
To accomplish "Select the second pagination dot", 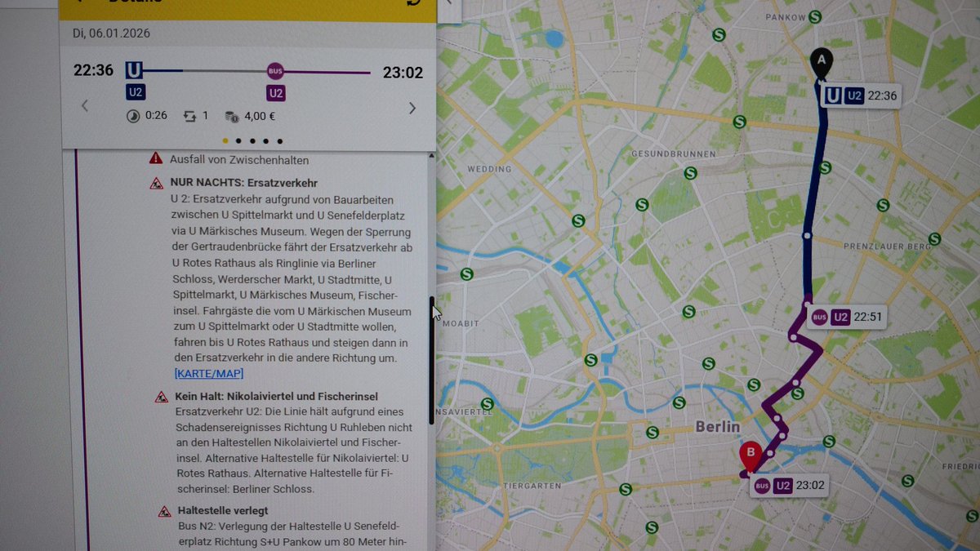I will pyautogui.click(x=238, y=140).
